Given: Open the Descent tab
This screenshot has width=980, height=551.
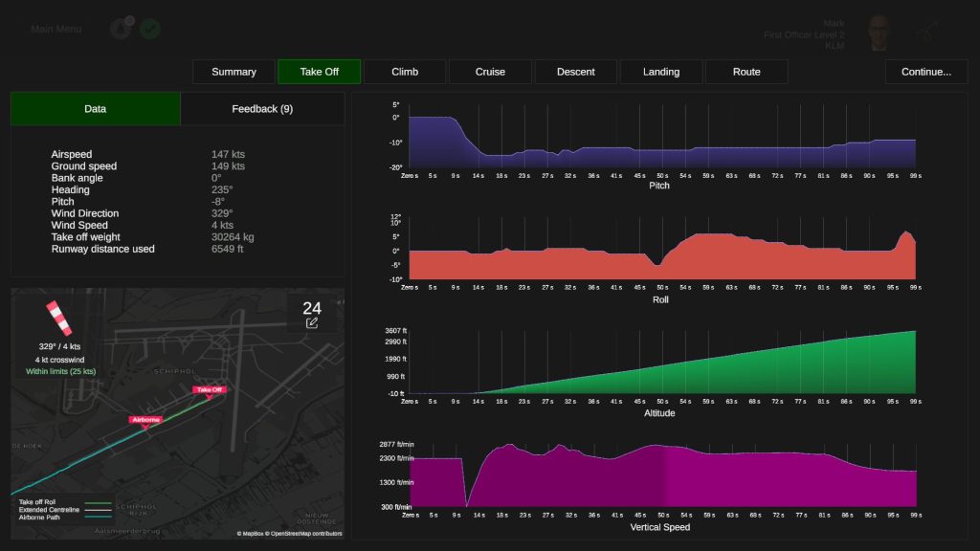Looking at the screenshot, I should pos(575,72).
